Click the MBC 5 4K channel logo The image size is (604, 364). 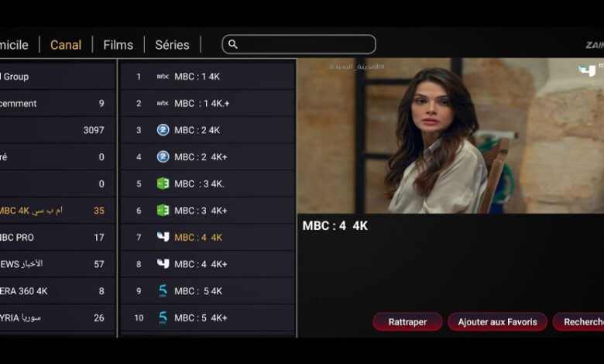tap(163, 291)
